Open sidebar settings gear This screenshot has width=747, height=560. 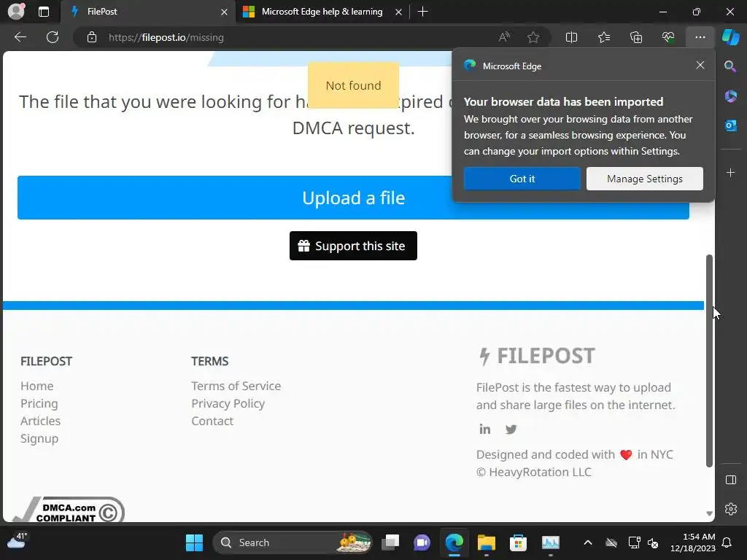click(x=730, y=509)
